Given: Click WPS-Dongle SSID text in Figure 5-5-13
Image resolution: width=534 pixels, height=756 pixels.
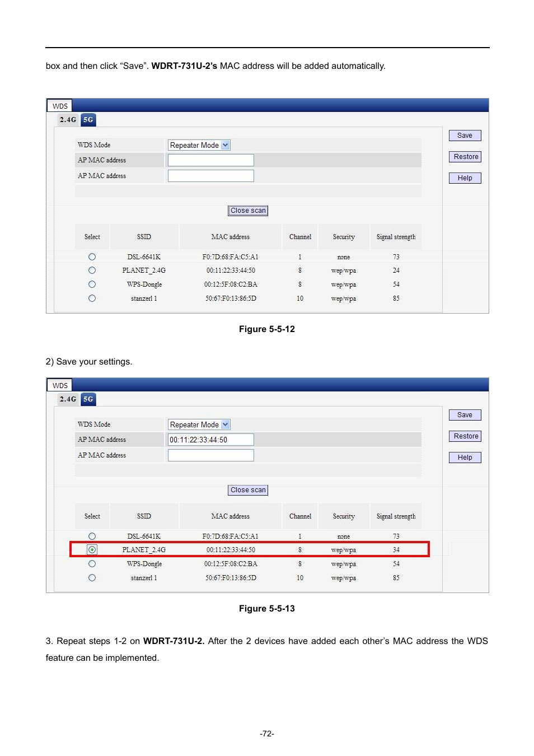Looking at the screenshot, I should tap(144, 564).
